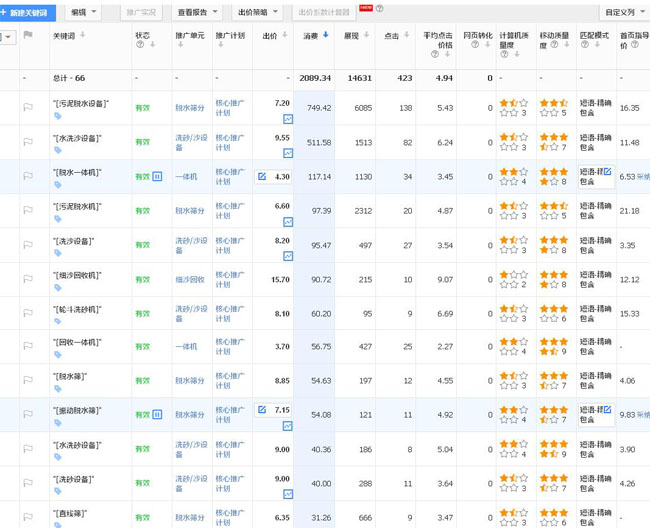Click the tag icon under 回收一体机
The height and width of the screenshot is (528, 650).
[58, 355]
